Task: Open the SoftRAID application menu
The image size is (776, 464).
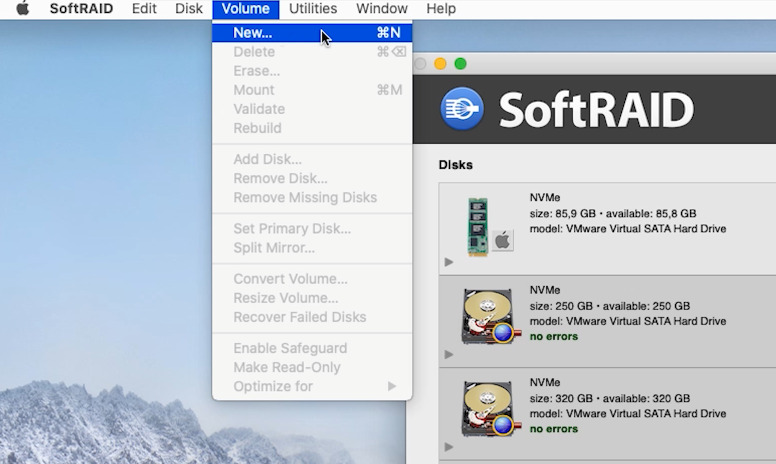Action: click(x=82, y=8)
